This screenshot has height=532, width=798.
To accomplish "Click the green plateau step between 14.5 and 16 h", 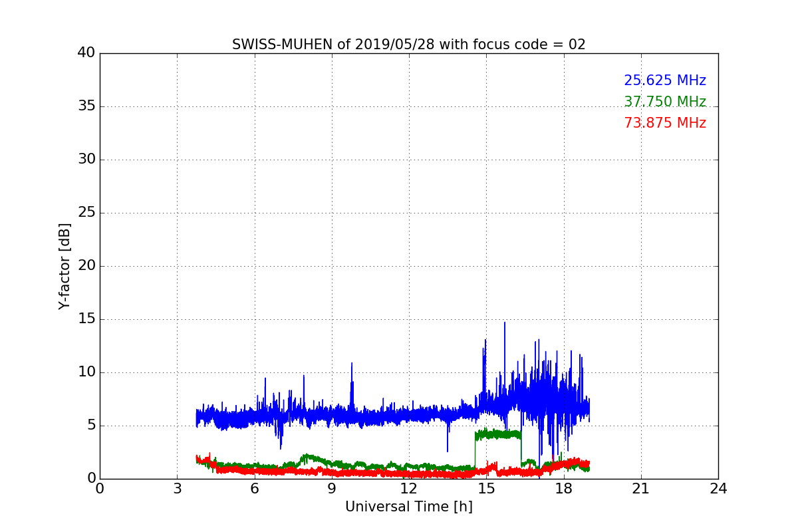I will pos(497,434).
